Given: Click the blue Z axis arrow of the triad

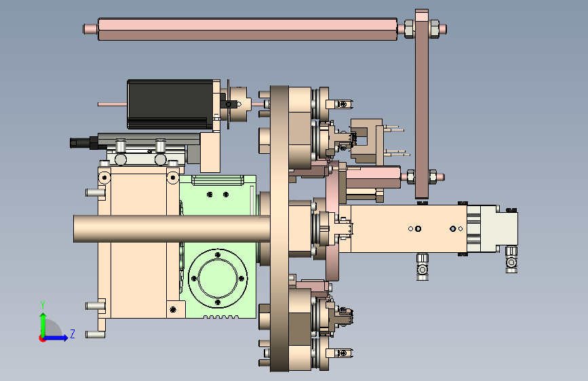Looking at the screenshot, I should (56, 338).
